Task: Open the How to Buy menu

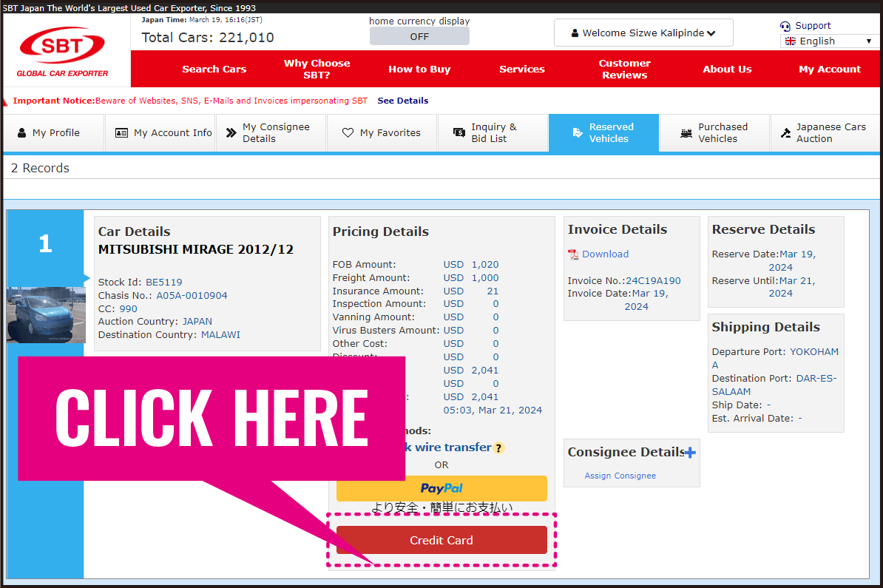Action: 419,69
